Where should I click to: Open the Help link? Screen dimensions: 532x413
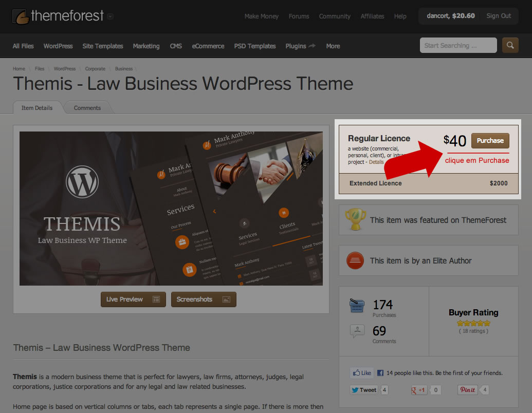400,16
